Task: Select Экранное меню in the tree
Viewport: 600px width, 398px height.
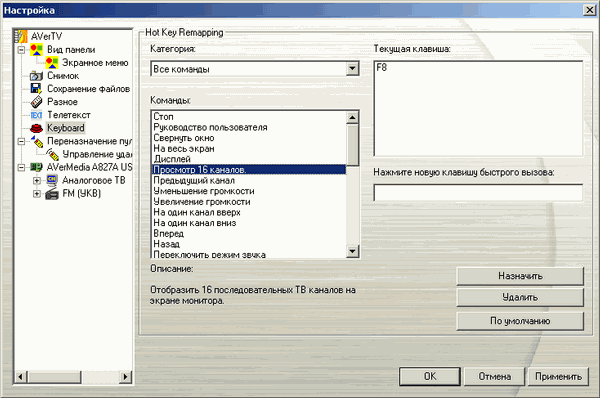Action: (x=95, y=63)
